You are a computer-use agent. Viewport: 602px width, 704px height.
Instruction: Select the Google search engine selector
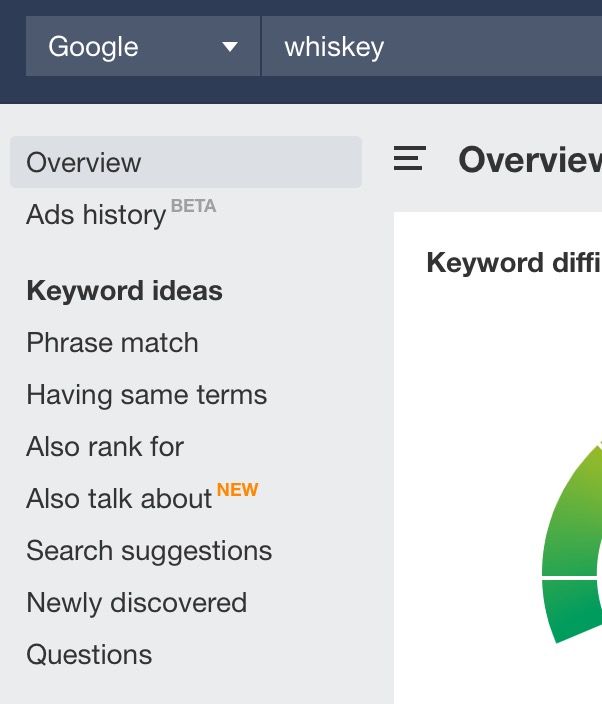[143, 46]
